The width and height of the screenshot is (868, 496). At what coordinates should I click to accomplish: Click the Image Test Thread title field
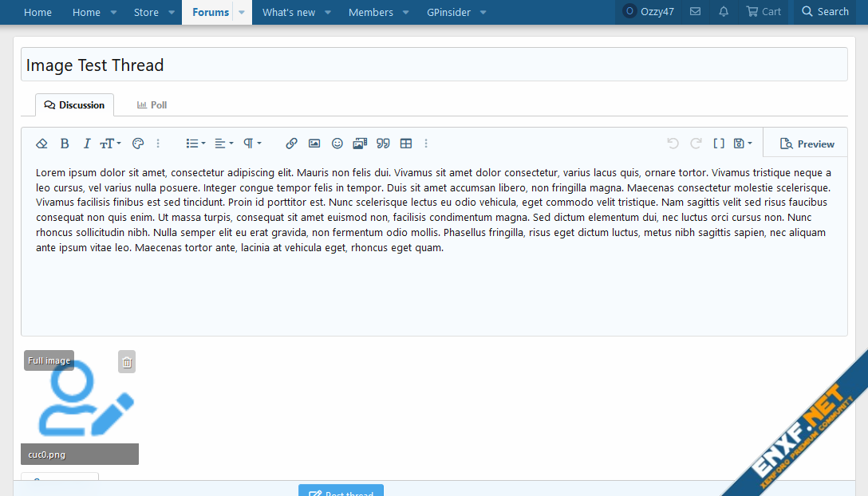tap(434, 65)
